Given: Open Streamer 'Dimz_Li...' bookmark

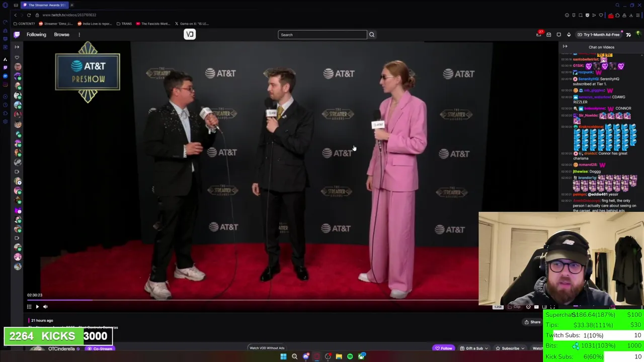Looking at the screenshot, I should click(x=56, y=24).
